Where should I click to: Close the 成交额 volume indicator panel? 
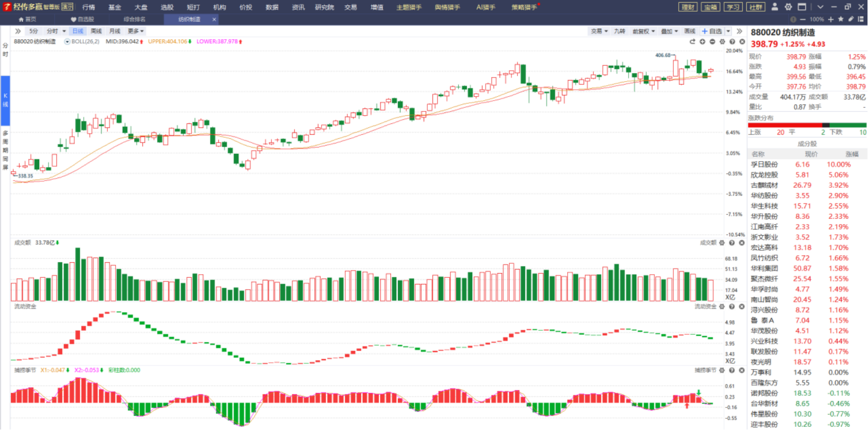pyautogui.click(x=742, y=243)
